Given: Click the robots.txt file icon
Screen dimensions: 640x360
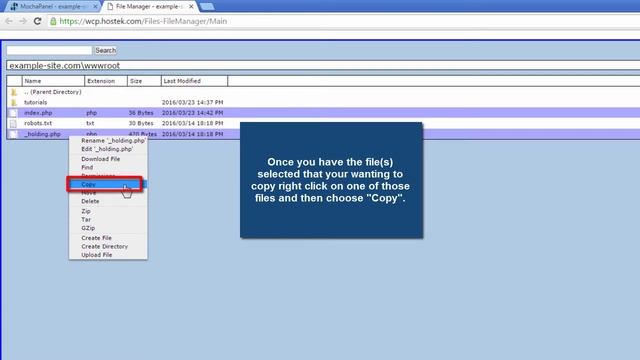Looking at the screenshot, I should [x=13, y=123].
